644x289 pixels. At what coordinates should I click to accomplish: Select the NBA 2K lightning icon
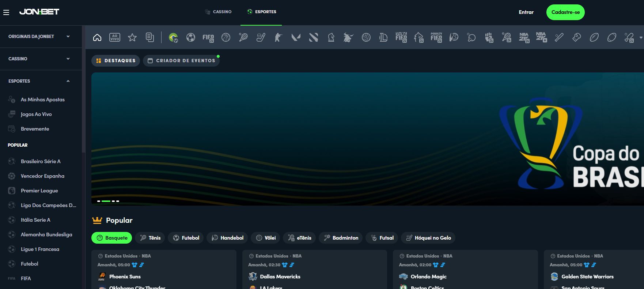click(541, 37)
